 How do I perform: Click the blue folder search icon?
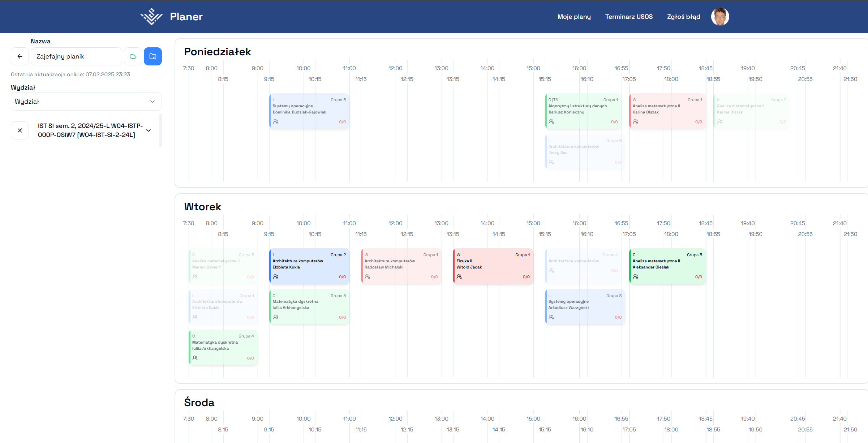153,56
